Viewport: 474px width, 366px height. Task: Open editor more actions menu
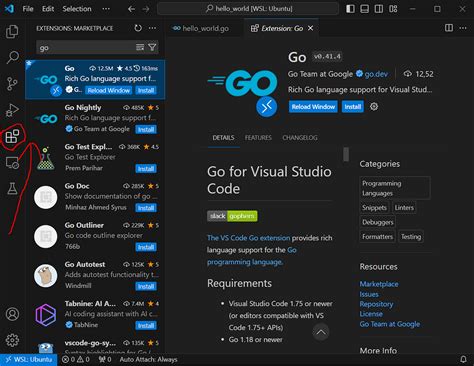[x=463, y=28]
